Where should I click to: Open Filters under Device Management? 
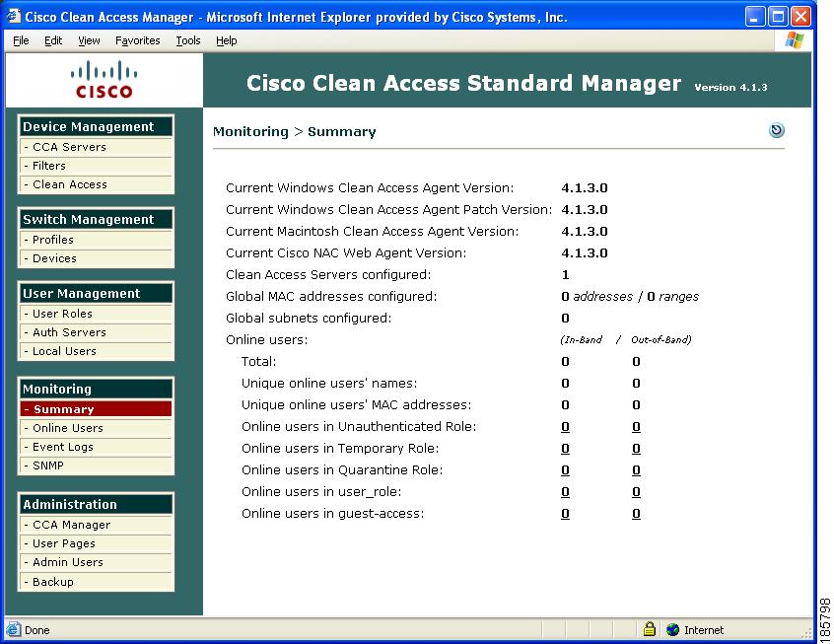pos(96,166)
